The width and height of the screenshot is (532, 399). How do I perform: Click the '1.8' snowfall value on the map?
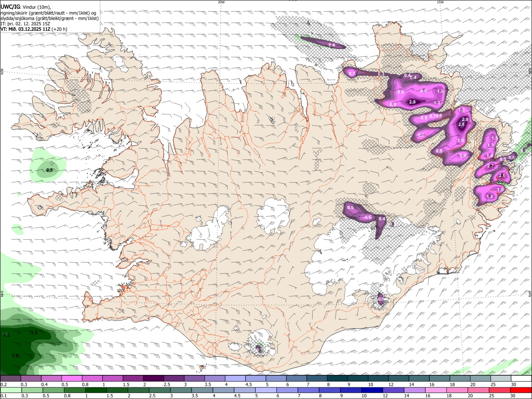[490, 197]
